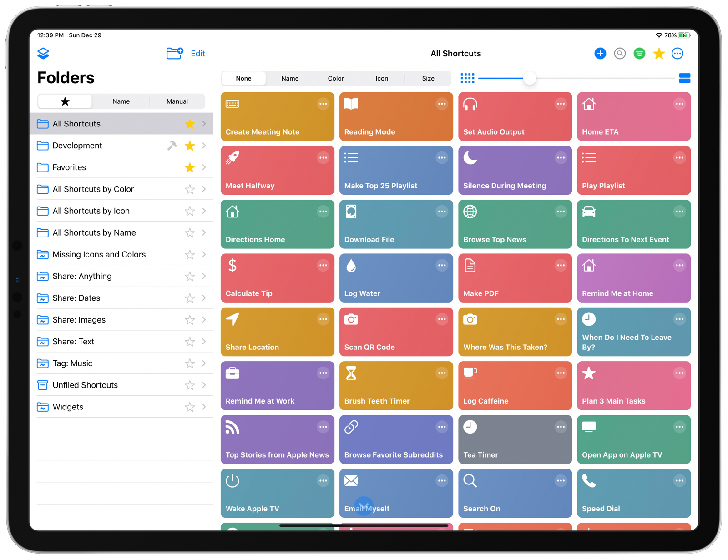Select Manual folder sorting tab
The height and width of the screenshot is (560, 728).
tap(177, 101)
